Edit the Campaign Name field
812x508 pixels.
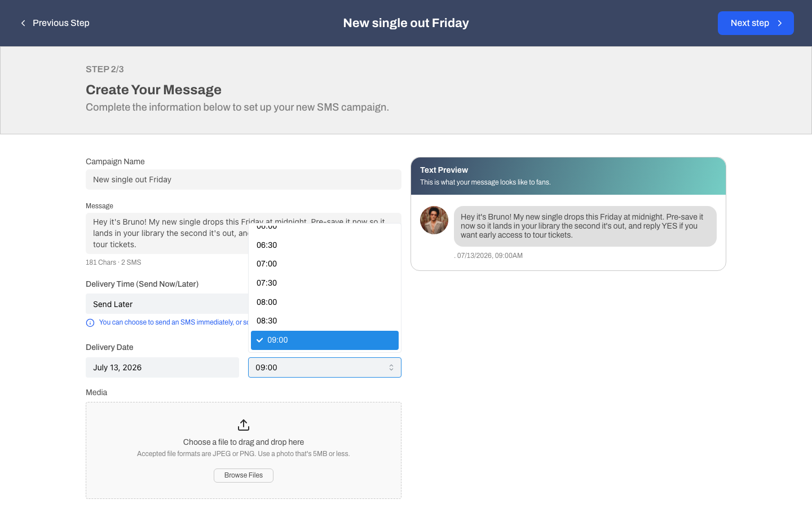[x=244, y=179]
